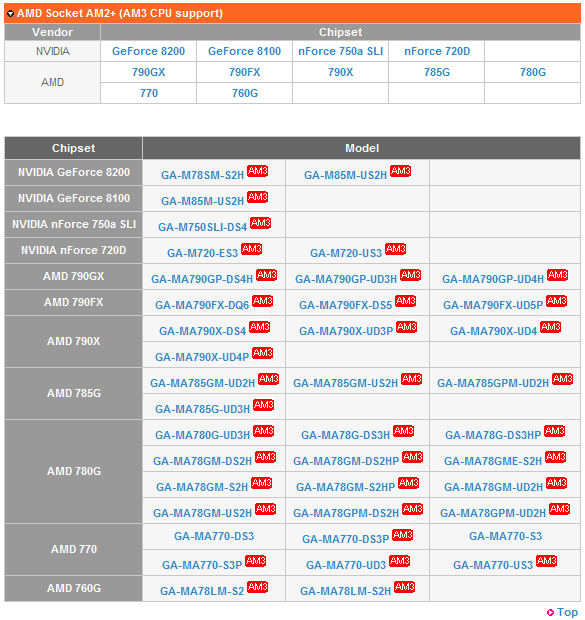Open GA-M85M-US2H in GeForce 8200 row
Image resolution: width=585 pixels, height=620 pixels.
click(x=345, y=175)
